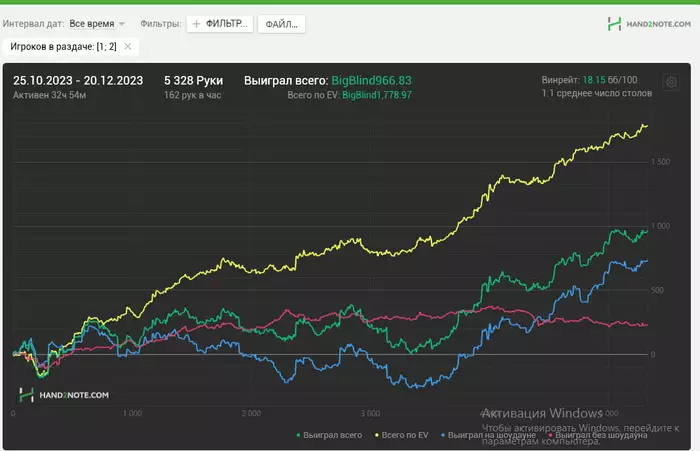Click the plus icon in the filter button
The width and height of the screenshot is (700, 451).
[196, 24]
